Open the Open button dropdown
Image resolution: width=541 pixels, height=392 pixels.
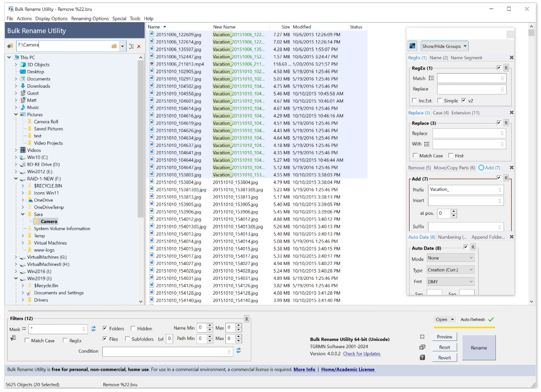(452, 320)
